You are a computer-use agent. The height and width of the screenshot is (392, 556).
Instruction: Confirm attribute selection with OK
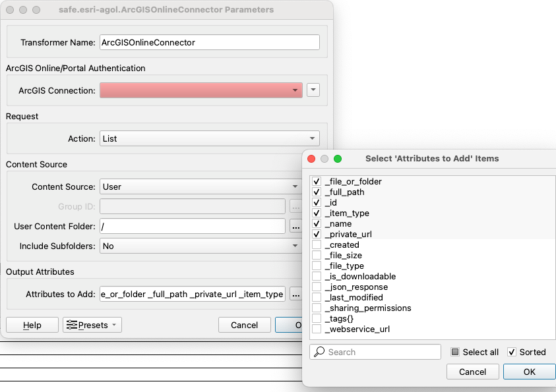point(530,372)
